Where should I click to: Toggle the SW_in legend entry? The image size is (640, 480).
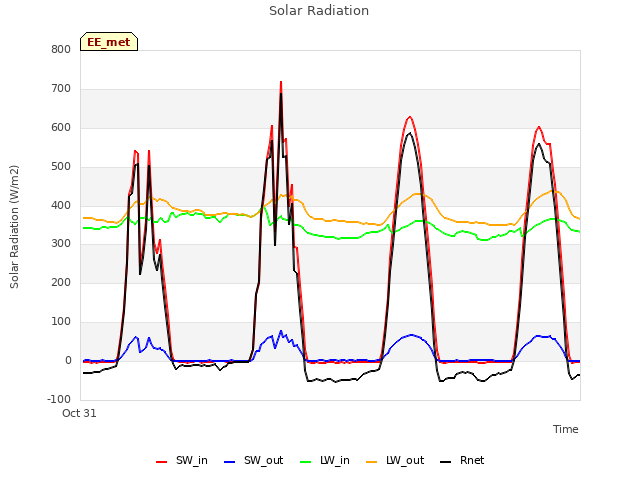click(182, 460)
